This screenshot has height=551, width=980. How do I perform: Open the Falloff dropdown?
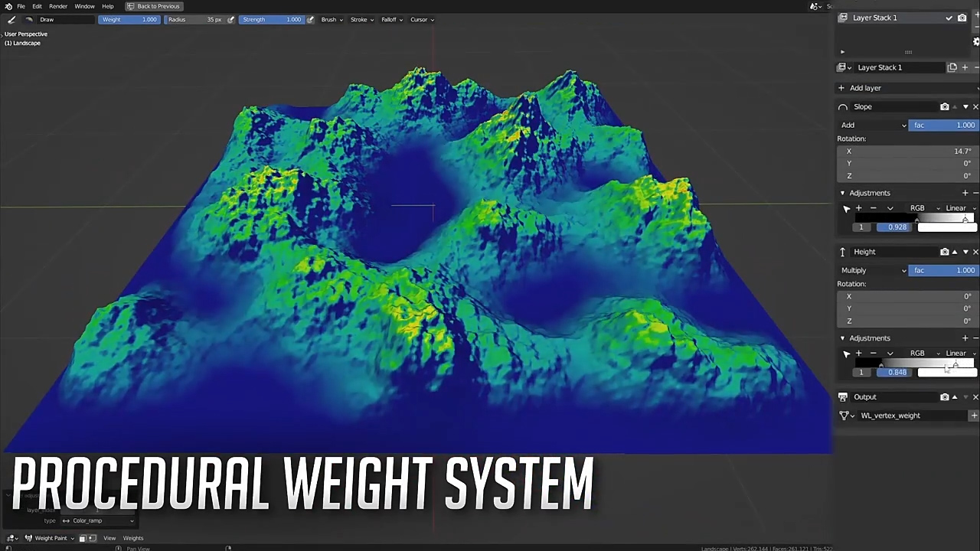tap(391, 19)
